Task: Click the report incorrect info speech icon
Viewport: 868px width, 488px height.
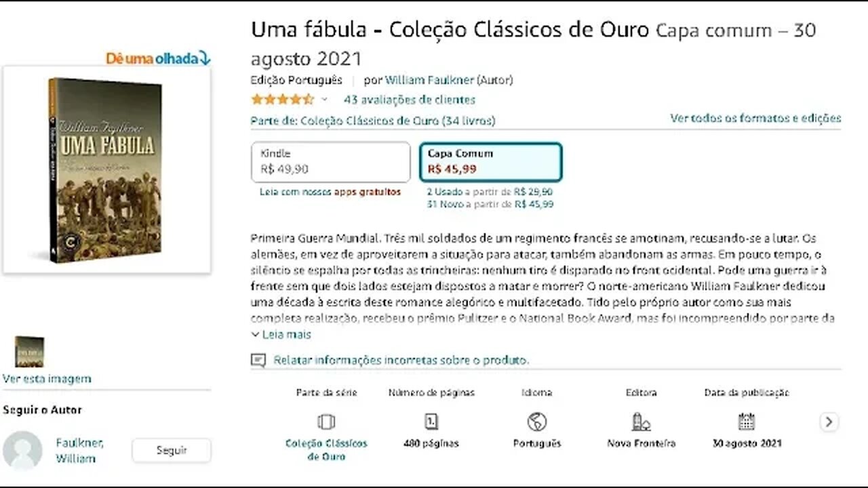Action: [258, 360]
